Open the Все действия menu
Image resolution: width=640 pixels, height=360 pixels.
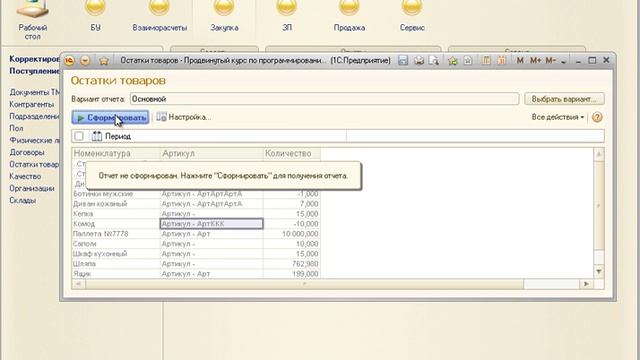pyautogui.click(x=558, y=117)
